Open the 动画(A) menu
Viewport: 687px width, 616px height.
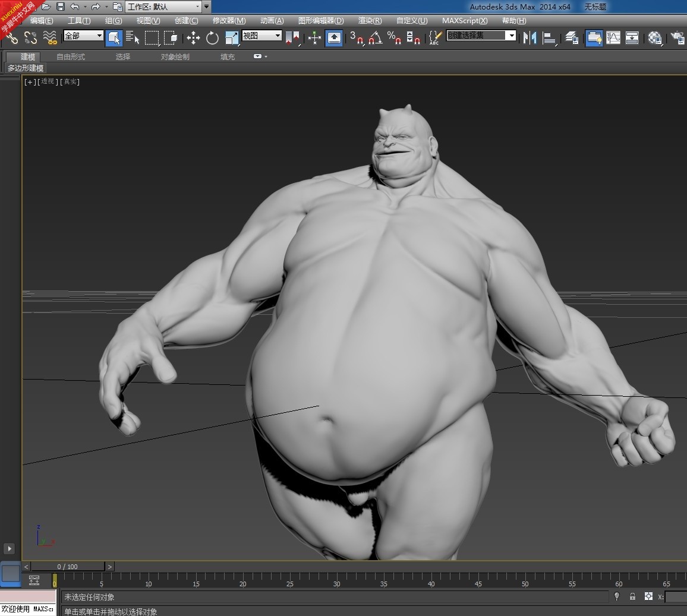(272, 21)
